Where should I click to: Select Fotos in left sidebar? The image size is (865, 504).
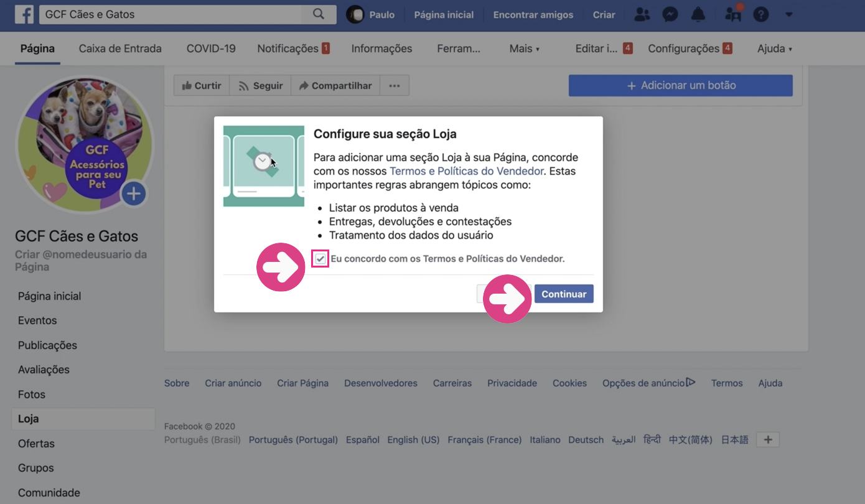point(32,394)
